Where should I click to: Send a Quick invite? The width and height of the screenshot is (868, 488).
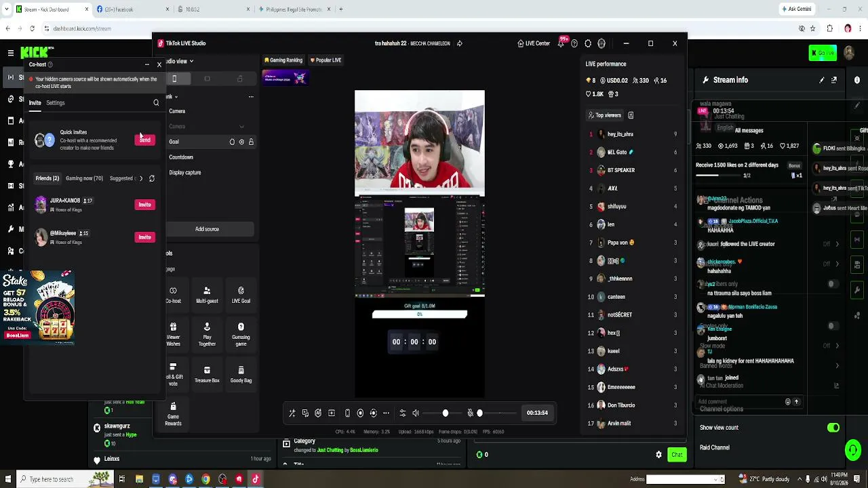coord(145,140)
